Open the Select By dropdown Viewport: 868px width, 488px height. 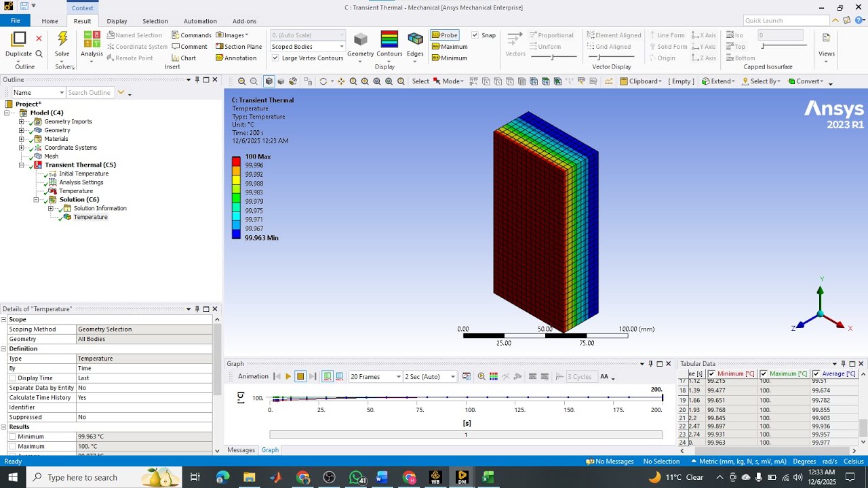tap(762, 81)
